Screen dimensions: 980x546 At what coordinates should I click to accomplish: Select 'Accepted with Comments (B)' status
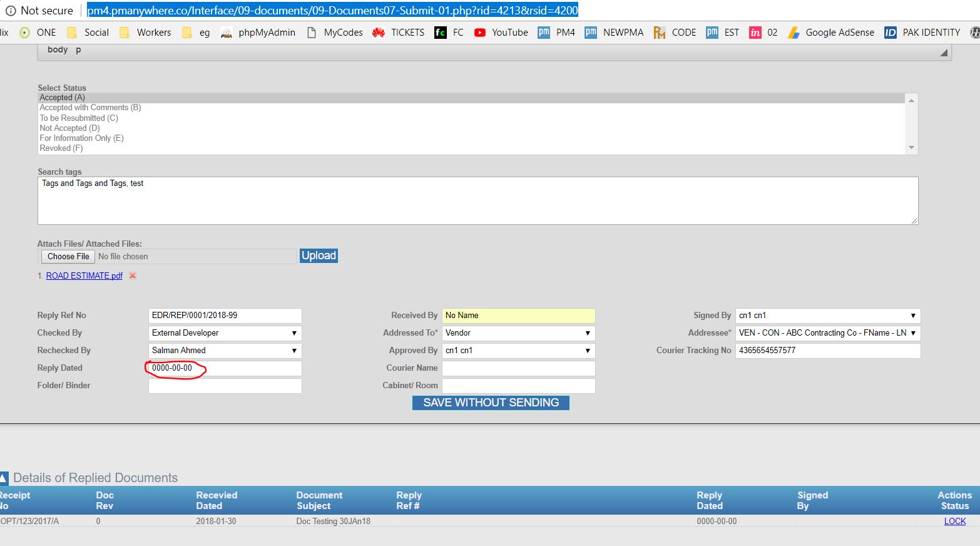[x=90, y=108]
